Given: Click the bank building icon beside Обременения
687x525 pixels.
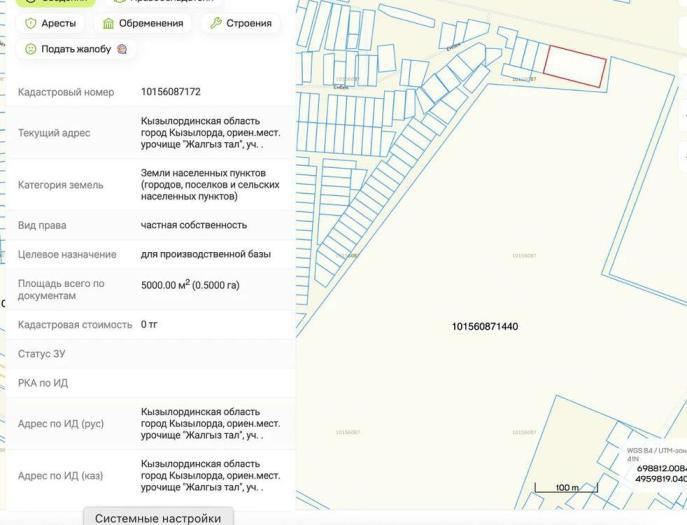Looking at the screenshot, I should [x=108, y=23].
